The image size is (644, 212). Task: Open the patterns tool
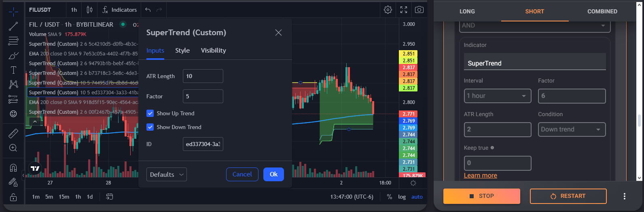[x=13, y=84]
